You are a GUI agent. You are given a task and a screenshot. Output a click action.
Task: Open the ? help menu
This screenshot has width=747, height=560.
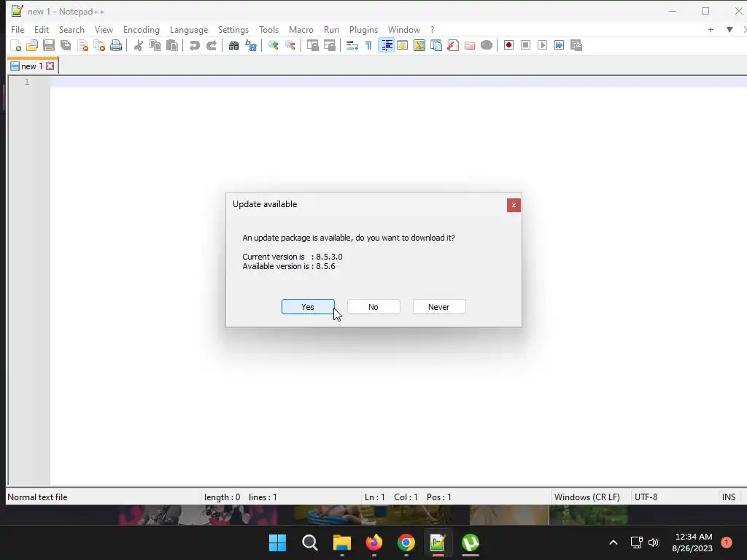click(432, 29)
